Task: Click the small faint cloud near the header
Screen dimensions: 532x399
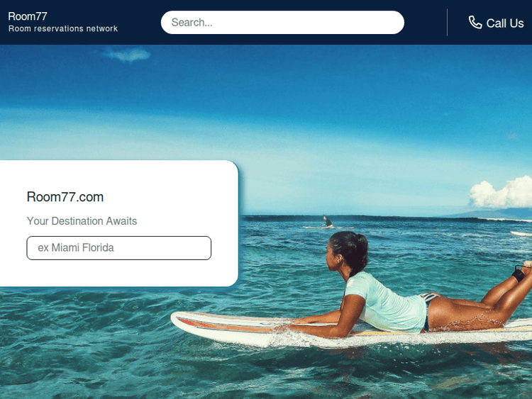Action: click(127, 55)
